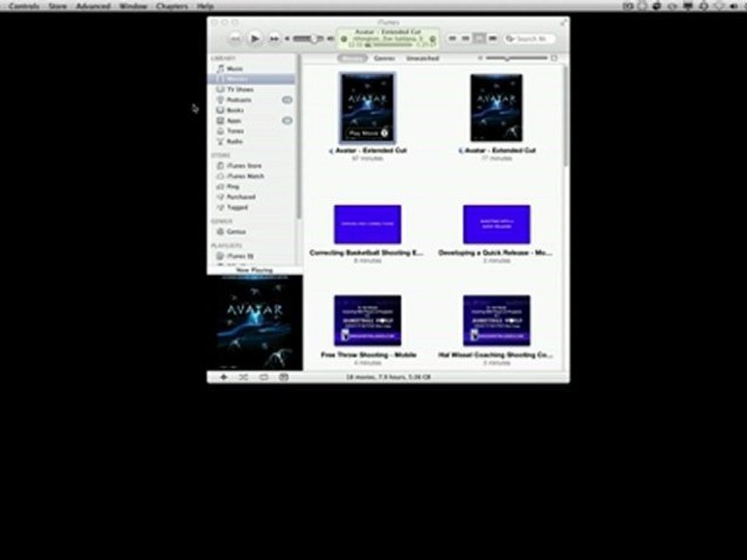
Task: Open the Window menu
Action: pos(133,5)
